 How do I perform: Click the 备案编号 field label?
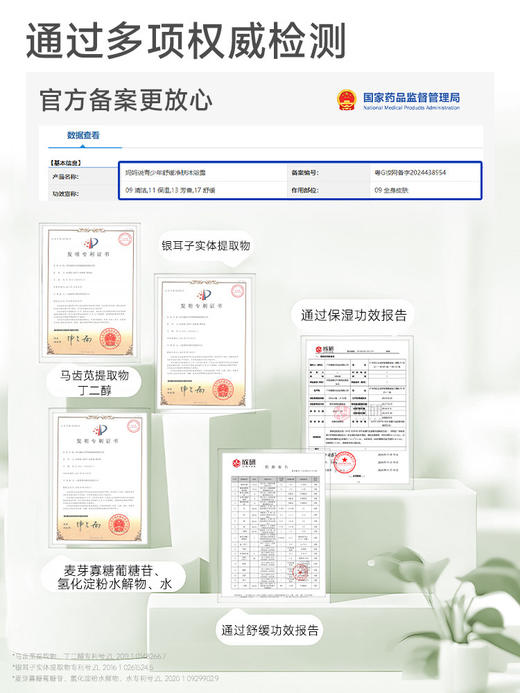(305, 173)
